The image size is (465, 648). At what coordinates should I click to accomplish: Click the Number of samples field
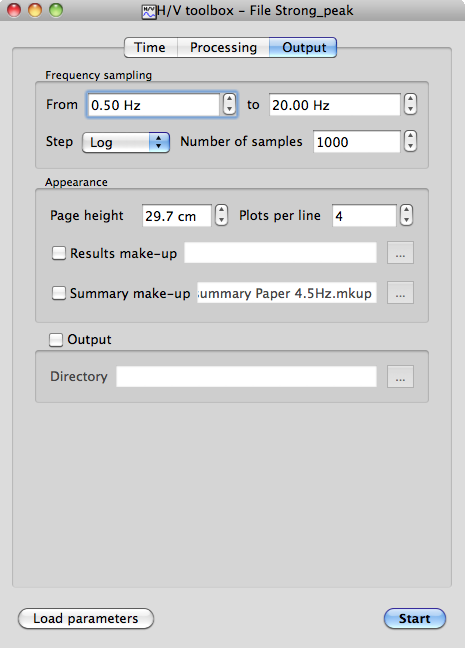pos(357,142)
